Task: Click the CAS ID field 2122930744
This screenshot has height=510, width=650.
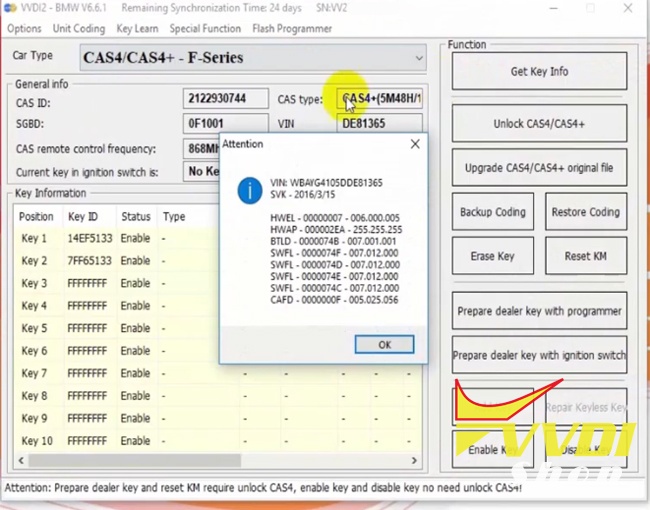Action: coord(226,99)
